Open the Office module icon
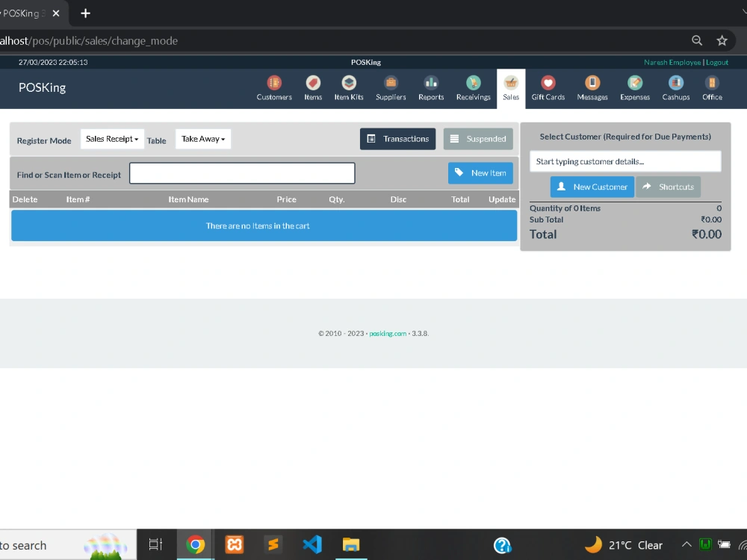 [x=712, y=83]
